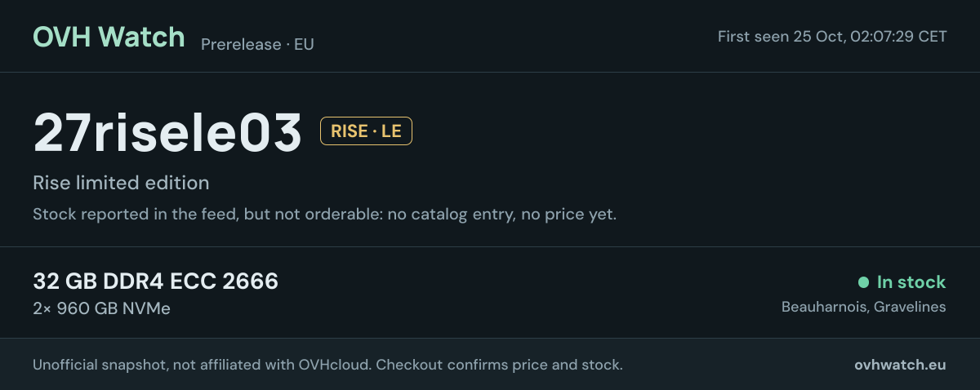Click the Beauharnois, Gravelines locations text

pyautogui.click(x=864, y=307)
